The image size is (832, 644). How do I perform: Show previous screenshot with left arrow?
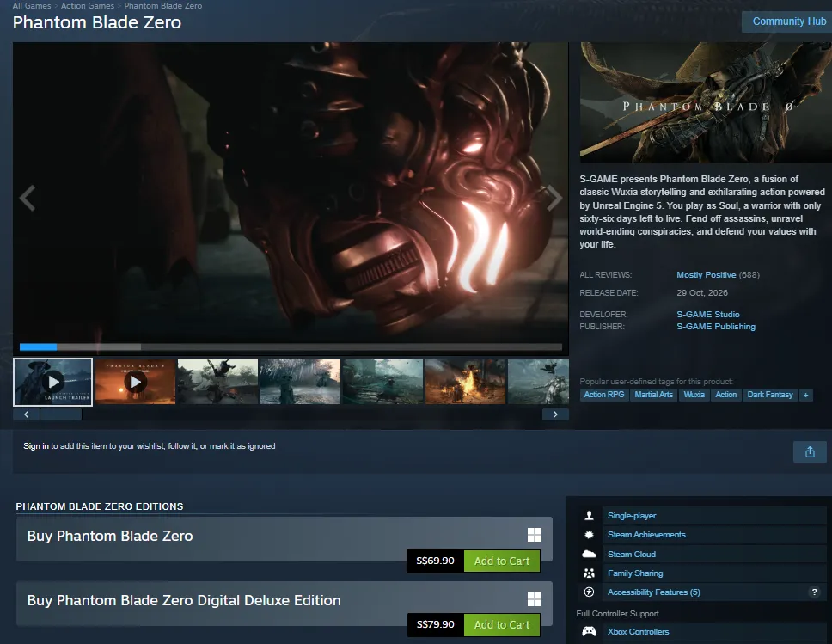click(27, 198)
